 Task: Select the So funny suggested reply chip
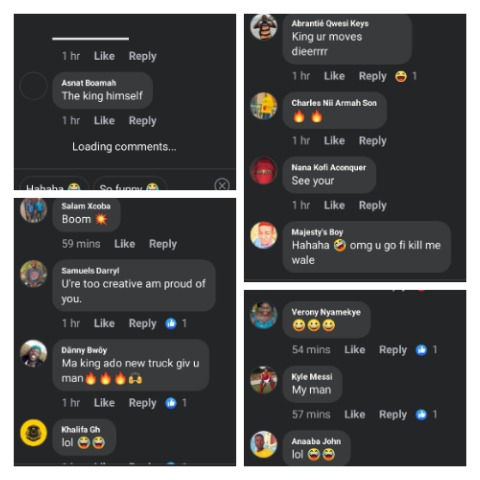coord(130,185)
